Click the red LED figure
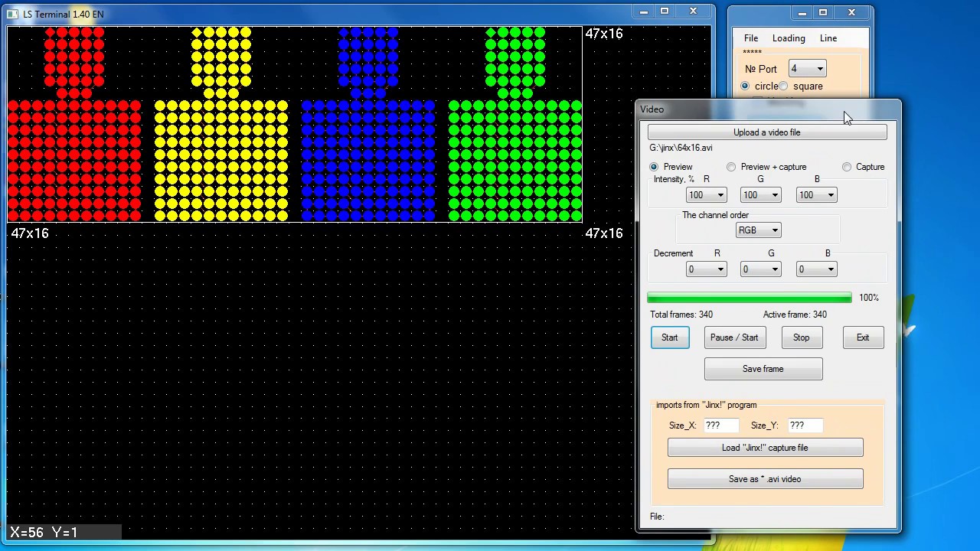 74,124
